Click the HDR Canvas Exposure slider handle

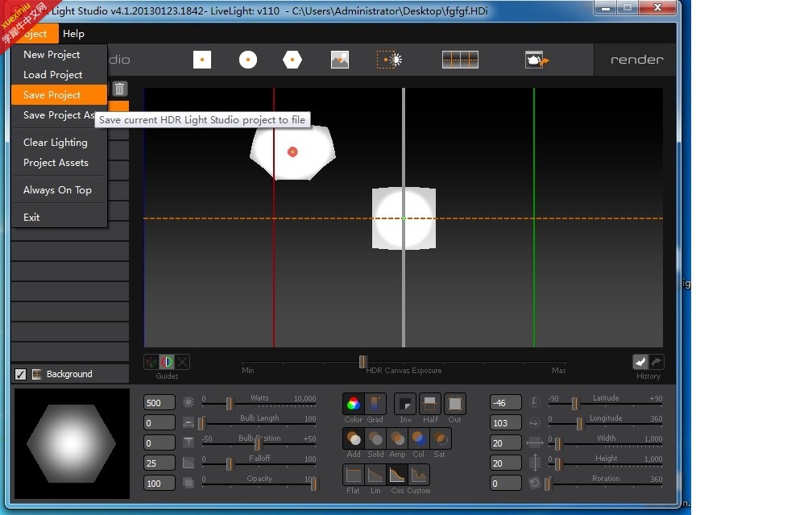tap(362, 362)
